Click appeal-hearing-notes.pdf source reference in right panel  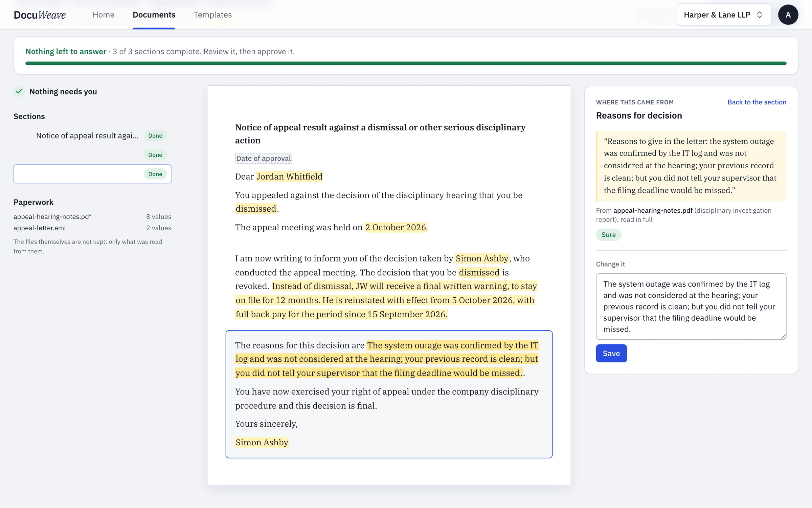point(653,210)
